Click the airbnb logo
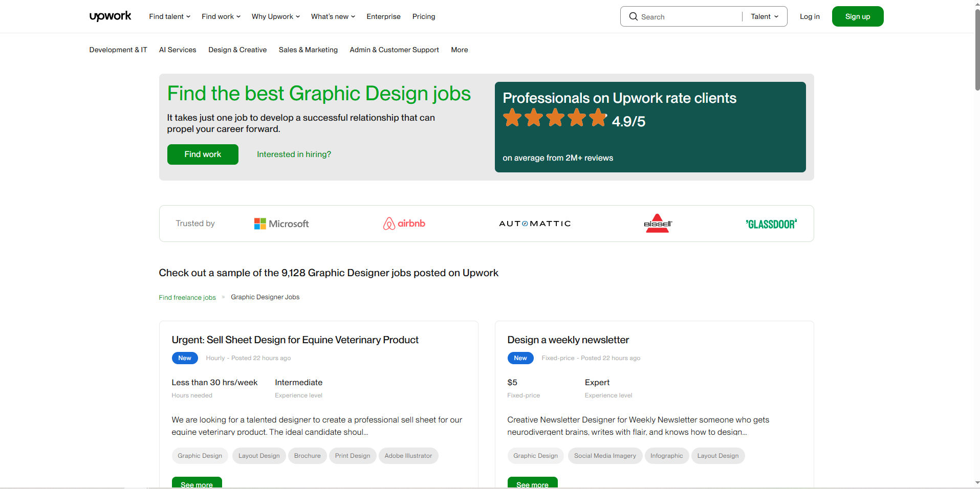 (x=404, y=223)
